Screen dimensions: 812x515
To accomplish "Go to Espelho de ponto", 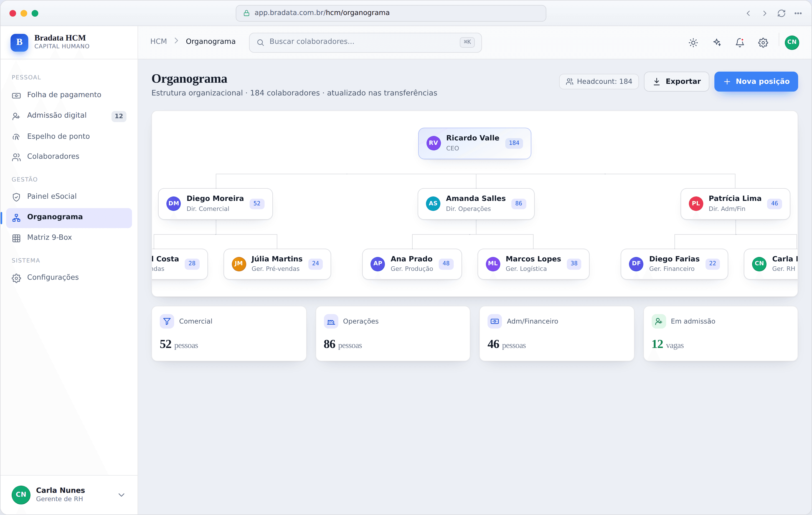I will click(x=69, y=136).
